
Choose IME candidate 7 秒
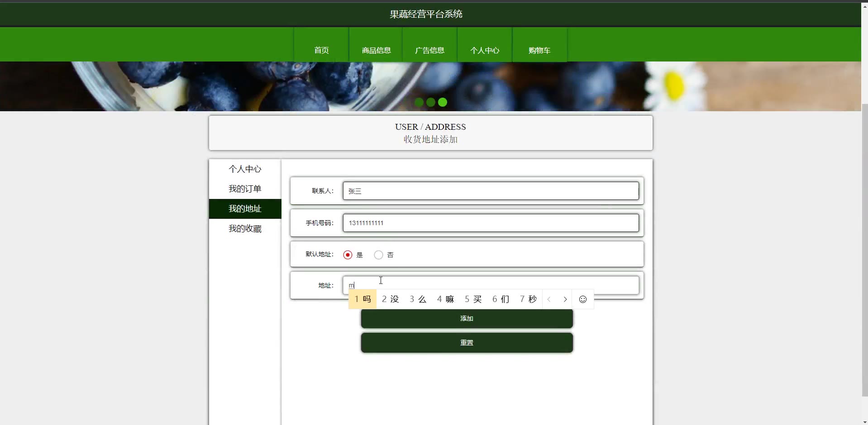click(528, 299)
